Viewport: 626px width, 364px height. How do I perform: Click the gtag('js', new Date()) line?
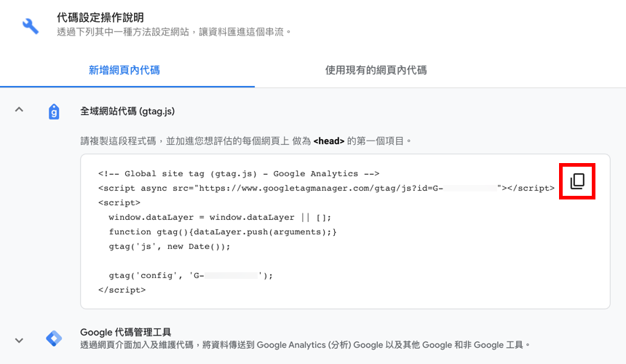pyautogui.click(x=170, y=246)
